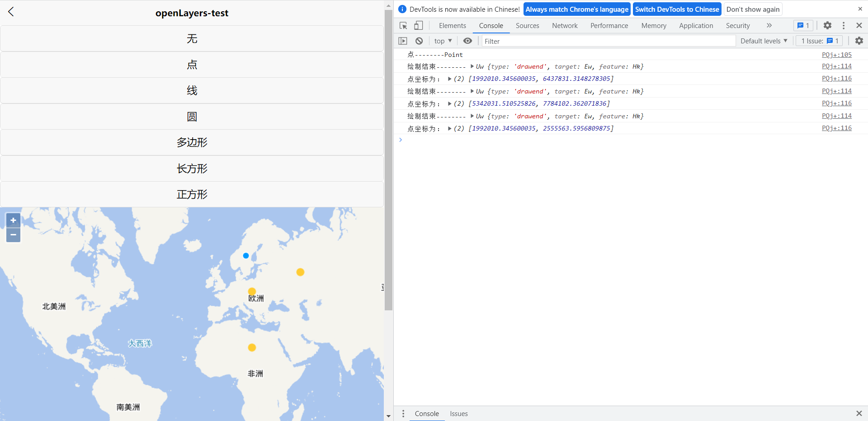
Task: Click Don't show again
Action: click(x=753, y=9)
